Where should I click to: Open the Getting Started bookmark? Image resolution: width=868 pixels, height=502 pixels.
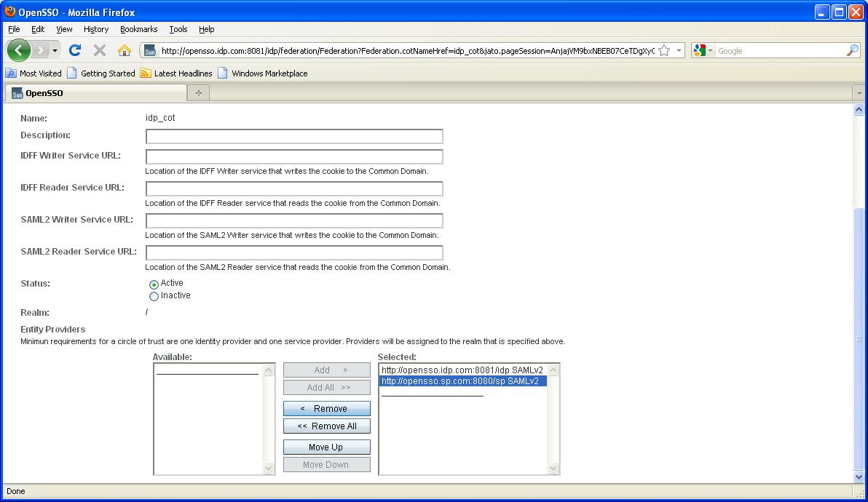(x=100, y=73)
